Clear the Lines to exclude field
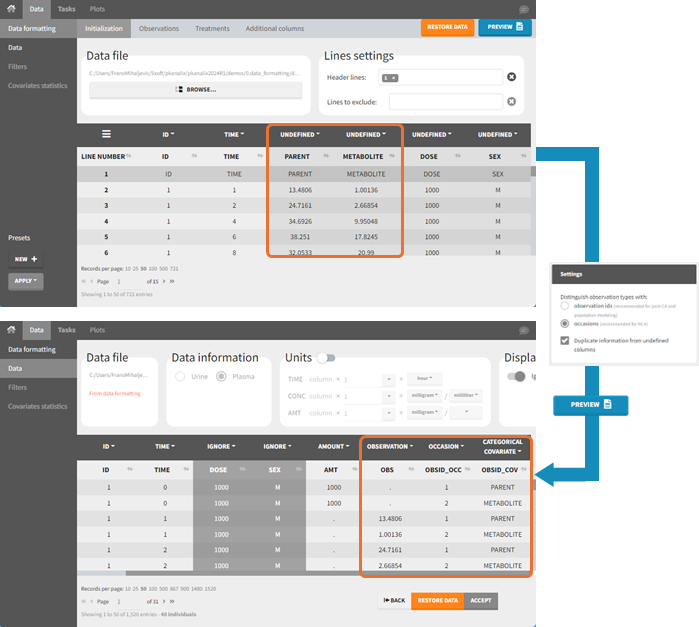699x627 pixels. coord(511,101)
